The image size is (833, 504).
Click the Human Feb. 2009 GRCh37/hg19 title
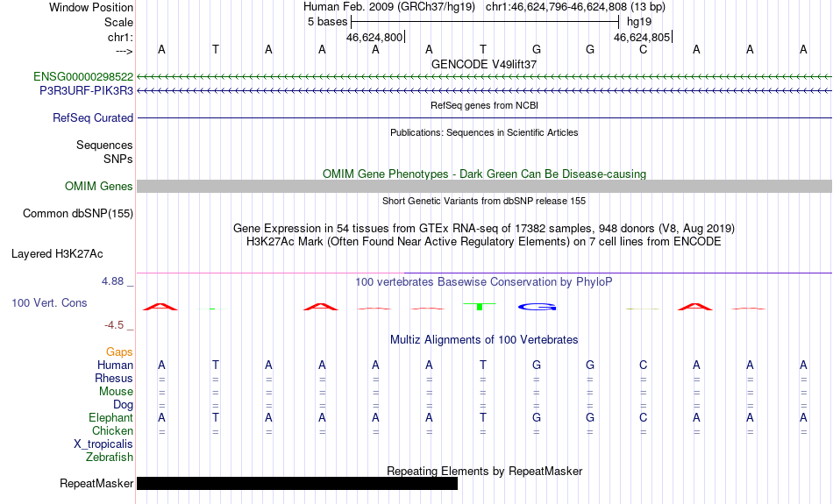pos(391,7)
